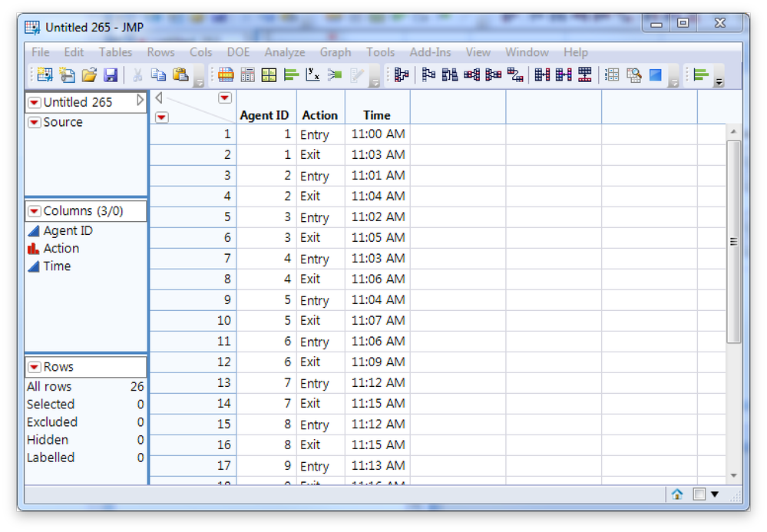Image resolution: width=767 pixels, height=532 pixels.
Task: Click the Open file folder icon
Action: point(89,74)
